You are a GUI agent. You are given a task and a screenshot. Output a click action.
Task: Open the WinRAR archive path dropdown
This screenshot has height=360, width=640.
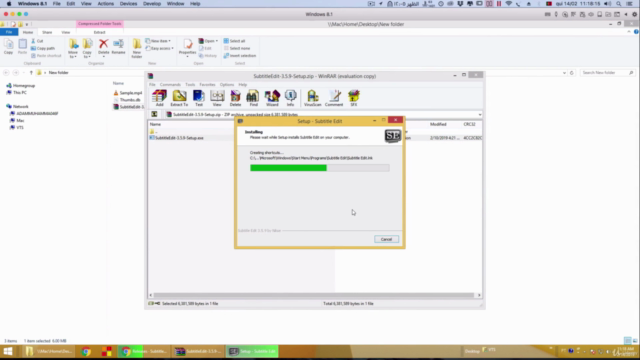[x=480, y=115]
